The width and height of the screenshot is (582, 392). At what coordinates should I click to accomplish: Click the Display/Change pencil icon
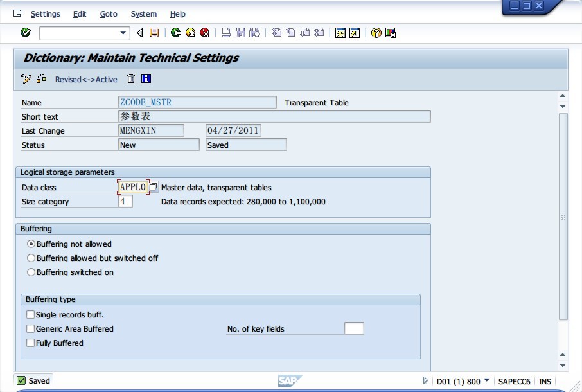point(26,78)
